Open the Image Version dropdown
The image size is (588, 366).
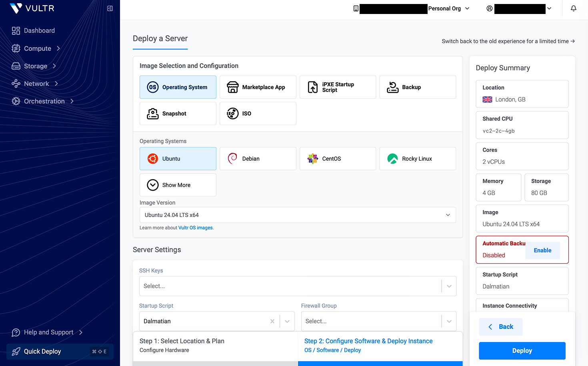[x=298, y=215]
